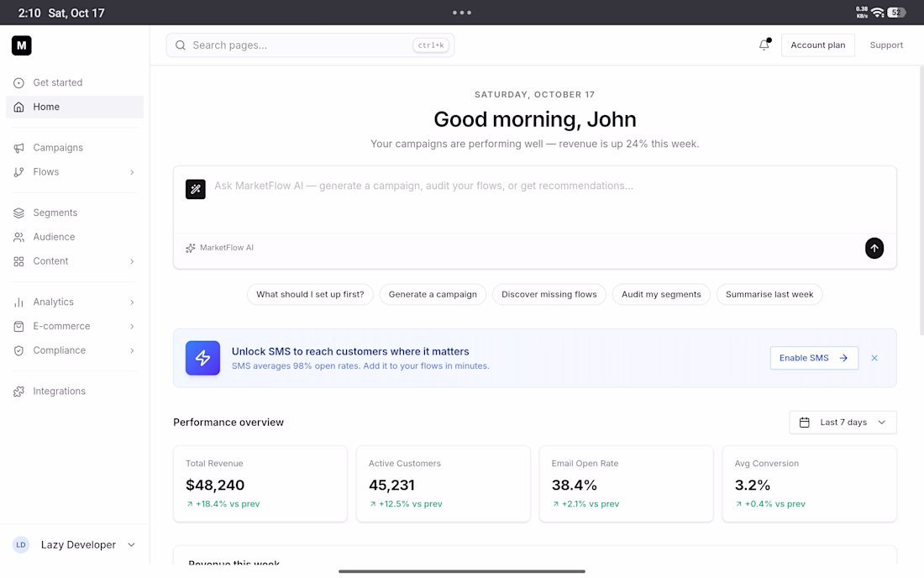This screenshot has height=578, width=924.
Task: Click the Account plan button
Action: [818, 45]
